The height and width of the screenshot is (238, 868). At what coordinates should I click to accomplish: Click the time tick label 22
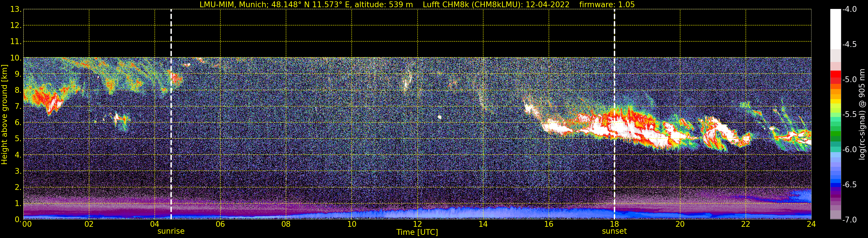[x=745, y=224]
